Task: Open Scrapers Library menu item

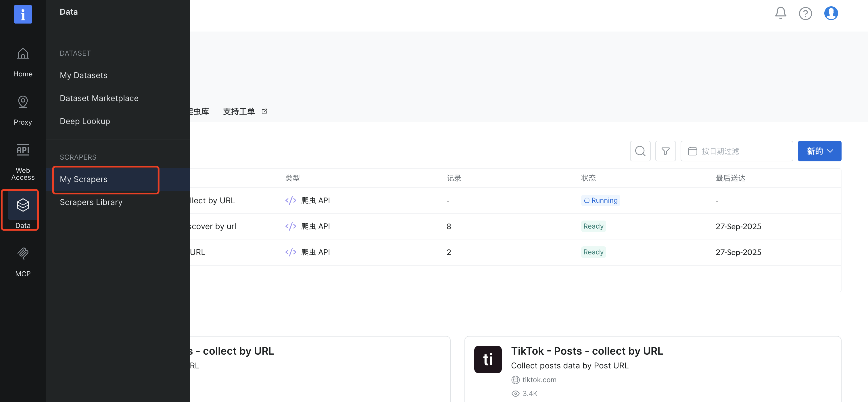Action: 91,202
